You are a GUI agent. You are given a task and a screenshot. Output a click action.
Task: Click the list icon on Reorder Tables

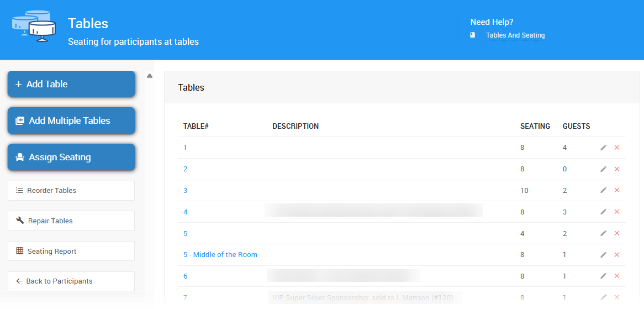point(19,190)
